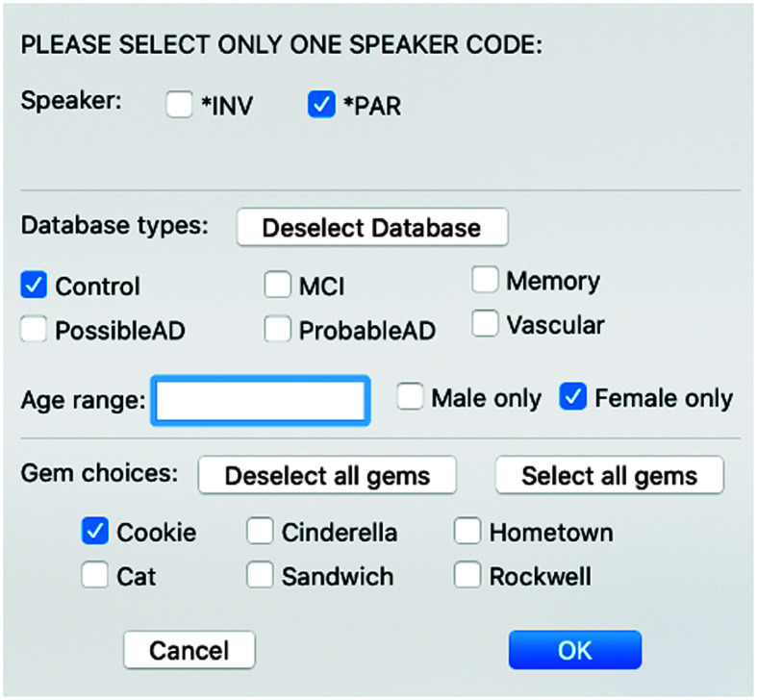Image resolution: width=757 pixels, height=700 pixels.
Task: Check the Male only option
Action: coord(411,398)
